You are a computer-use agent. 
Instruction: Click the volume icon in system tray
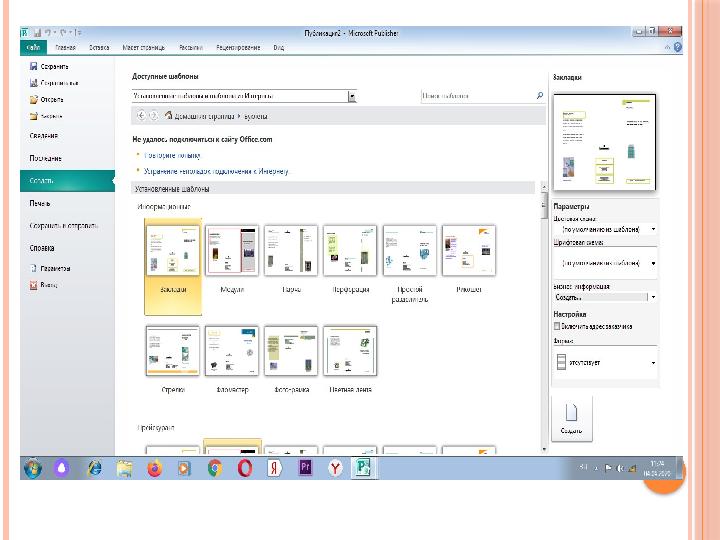[x=620, y=468]
